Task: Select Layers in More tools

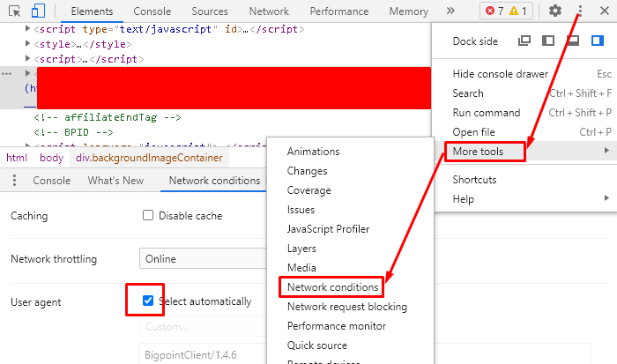Action: [x=350, y=249]
